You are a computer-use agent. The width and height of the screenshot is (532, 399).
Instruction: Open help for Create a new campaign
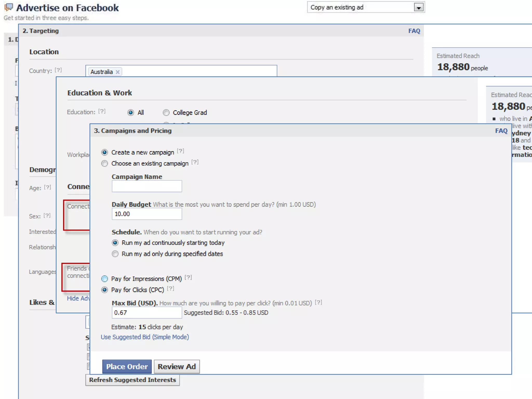point(181,151)
